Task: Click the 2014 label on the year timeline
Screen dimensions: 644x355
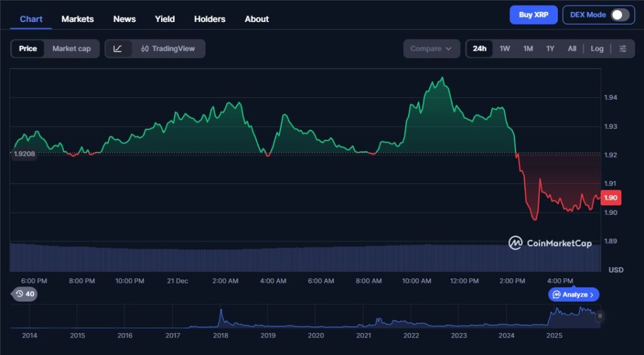Action: [x=30, y=336]
